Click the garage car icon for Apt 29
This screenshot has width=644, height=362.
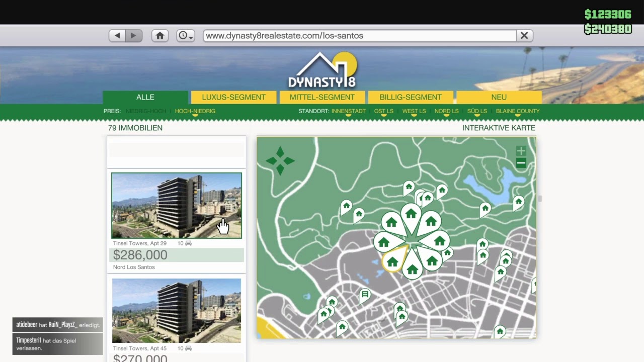(188, 243)
